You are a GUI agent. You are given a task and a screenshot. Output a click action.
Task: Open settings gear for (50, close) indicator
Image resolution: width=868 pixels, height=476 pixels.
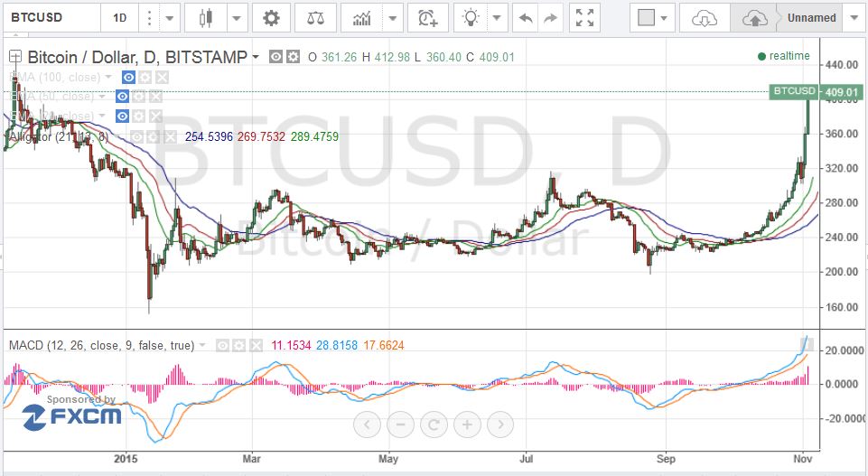tap(139, 97)
